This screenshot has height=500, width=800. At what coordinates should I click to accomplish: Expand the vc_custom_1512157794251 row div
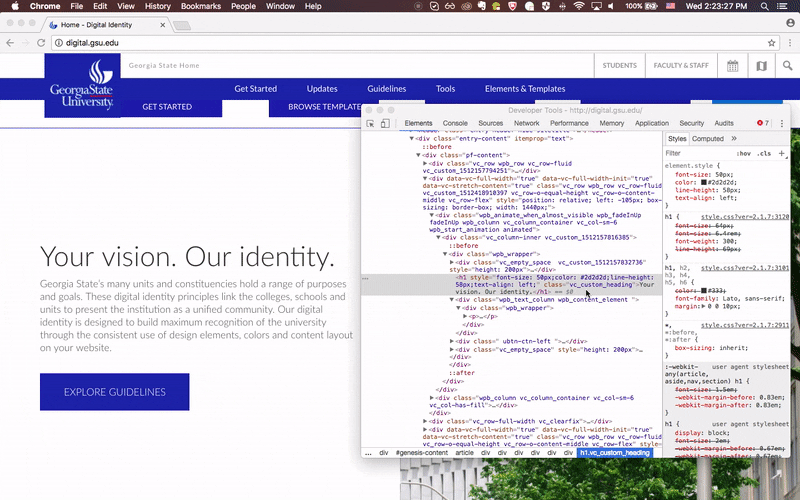click(425, 163)
